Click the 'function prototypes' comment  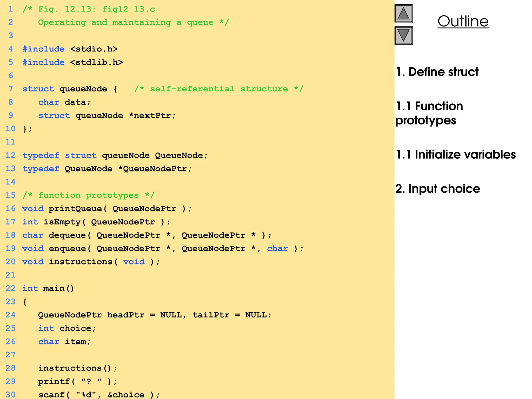pos(89,195)
